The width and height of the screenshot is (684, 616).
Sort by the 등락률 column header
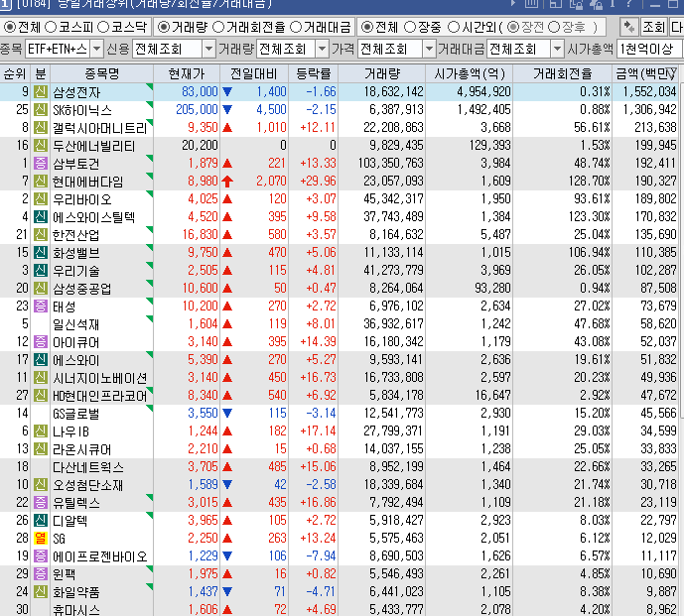point(313,73)
